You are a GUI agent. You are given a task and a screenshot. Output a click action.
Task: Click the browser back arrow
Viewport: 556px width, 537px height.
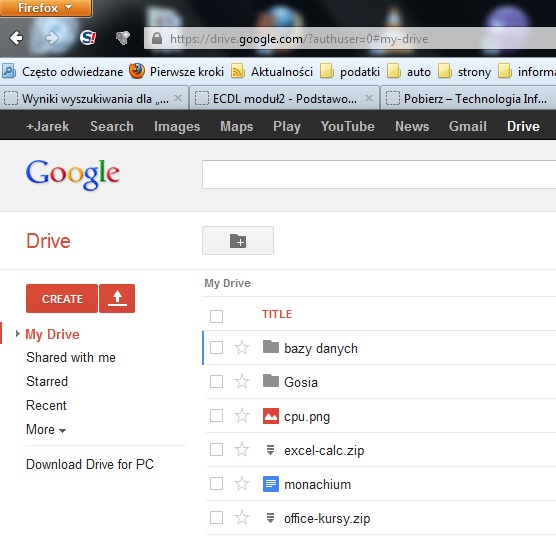[x=16, y=38]
